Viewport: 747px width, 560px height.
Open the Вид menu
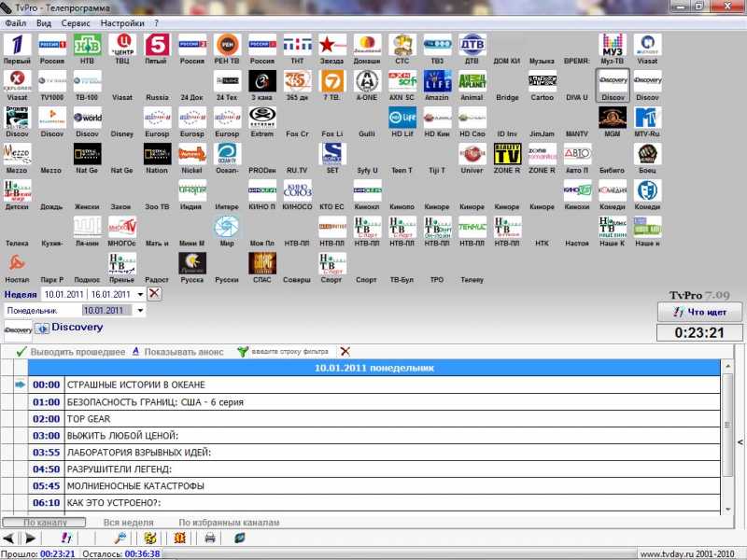click(44, 22)
